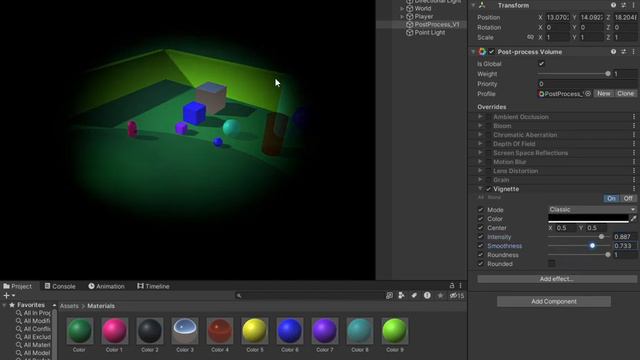Click the Add effect... button
Viewport: 640px width, 360px height.
557,279
